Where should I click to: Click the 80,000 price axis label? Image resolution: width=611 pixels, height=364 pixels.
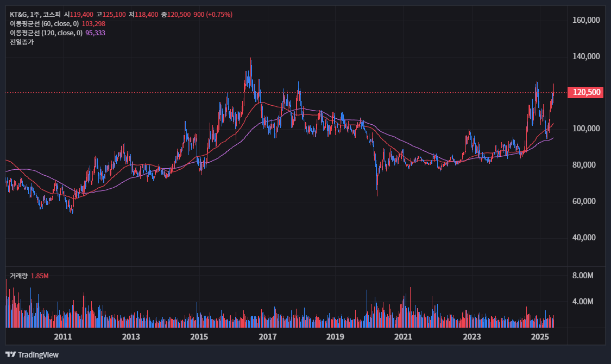coord(584,165)
